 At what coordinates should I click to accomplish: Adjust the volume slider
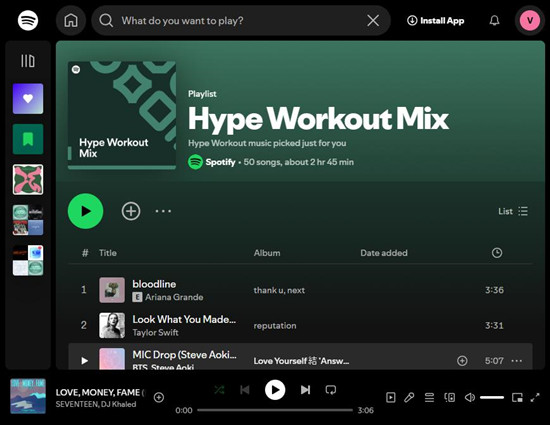point(492,397)
